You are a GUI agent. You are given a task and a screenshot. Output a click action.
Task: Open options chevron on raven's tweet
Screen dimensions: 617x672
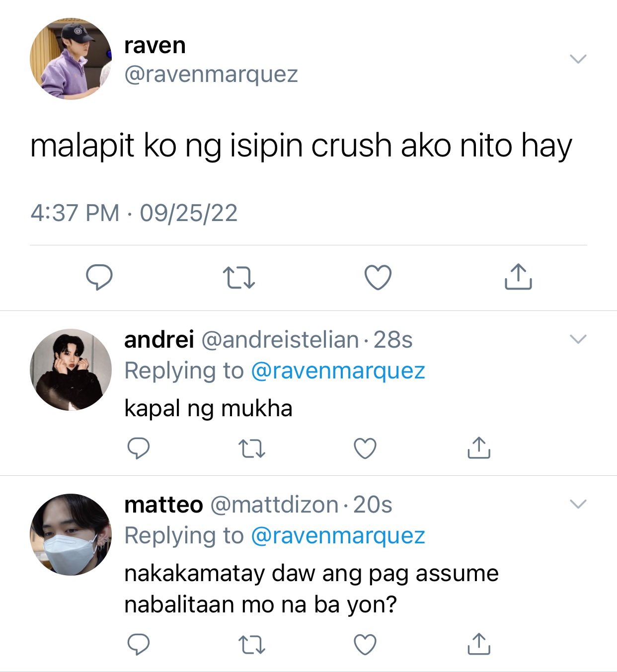578,59
